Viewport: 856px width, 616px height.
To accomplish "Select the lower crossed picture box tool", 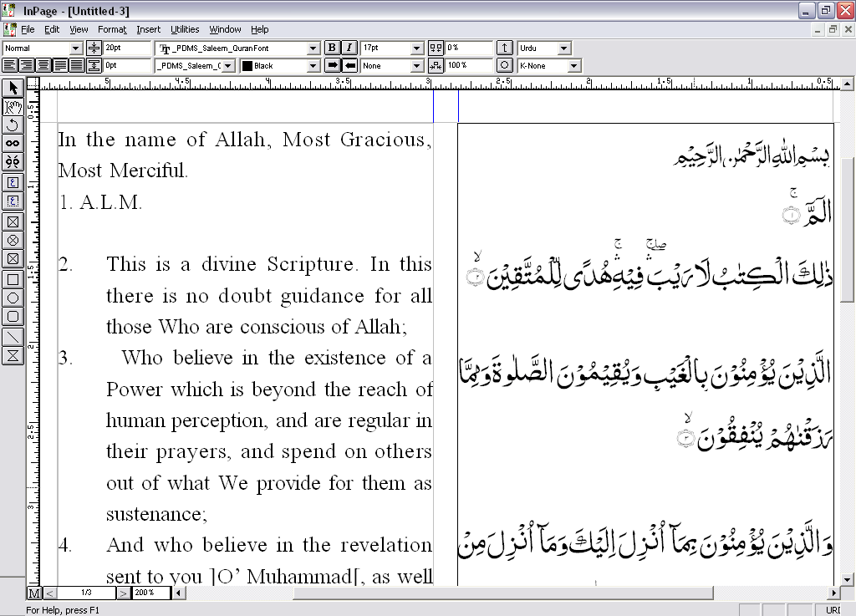I will coord(13,259).
